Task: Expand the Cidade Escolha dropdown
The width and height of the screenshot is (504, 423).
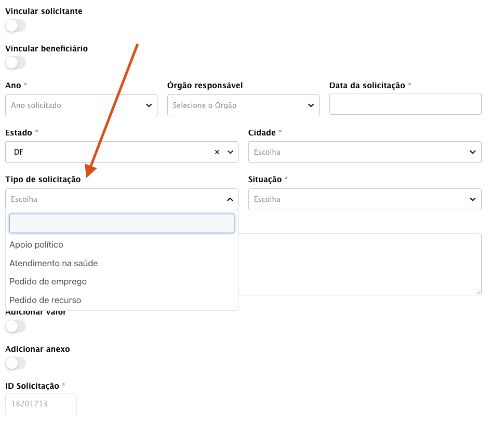Action: (359, 152)
